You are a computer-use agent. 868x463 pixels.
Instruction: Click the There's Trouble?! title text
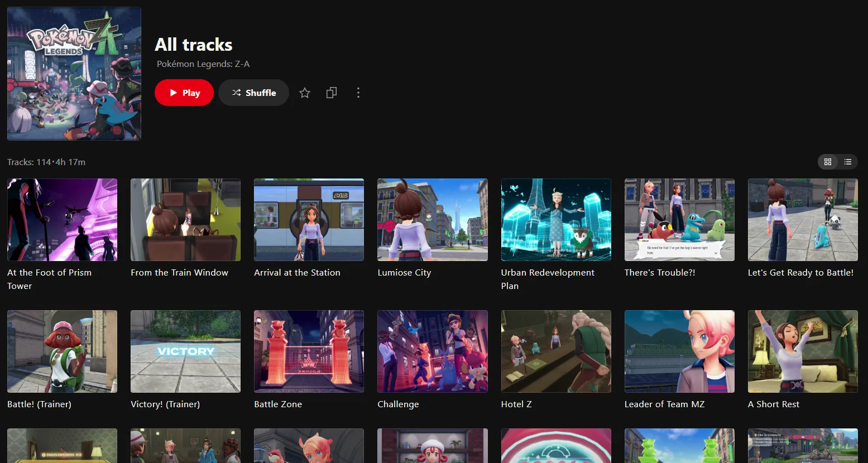660,273
